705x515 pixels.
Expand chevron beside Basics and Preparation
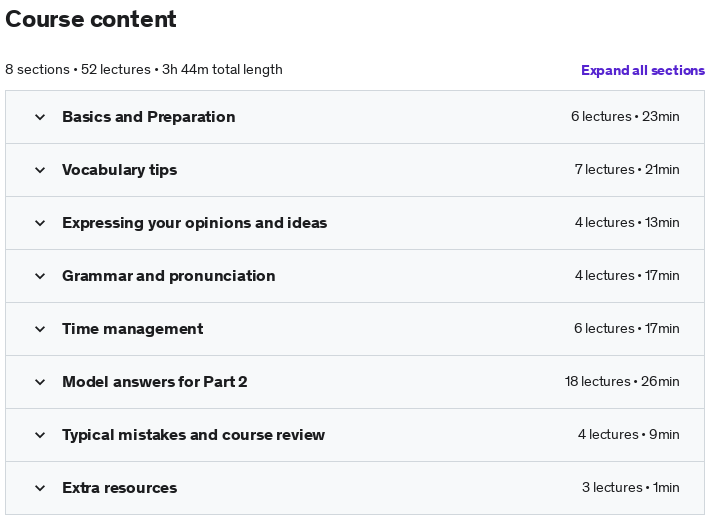point(40,117)
